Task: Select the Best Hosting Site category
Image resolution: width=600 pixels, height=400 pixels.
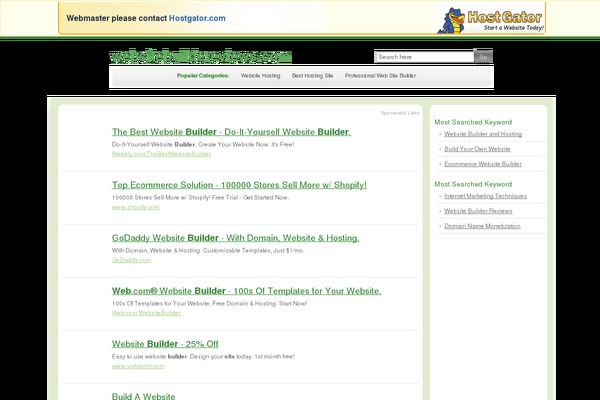Action: coord(312,76)
